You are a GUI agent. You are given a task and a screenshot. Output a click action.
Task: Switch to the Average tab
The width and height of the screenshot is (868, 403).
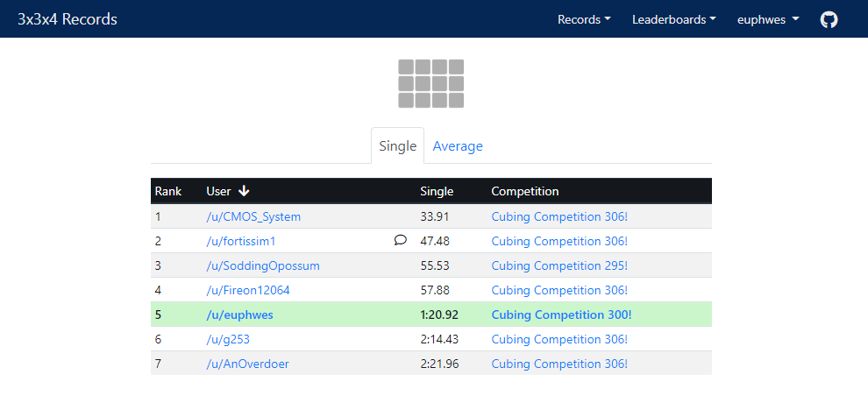(x=458, y=146)
